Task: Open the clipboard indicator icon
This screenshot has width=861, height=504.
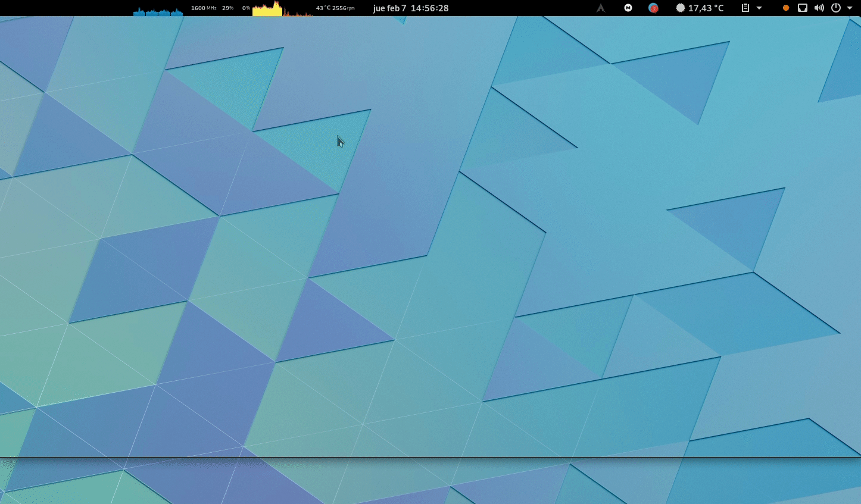Action: (x=745, y=8)
